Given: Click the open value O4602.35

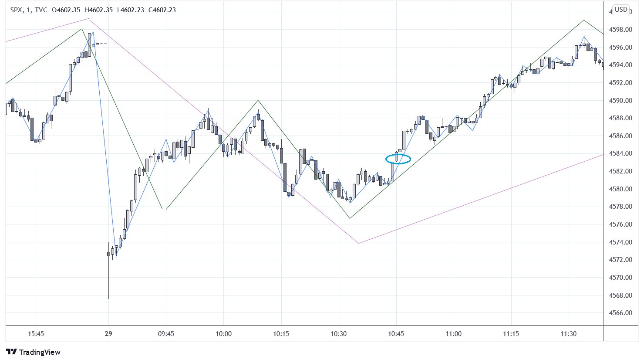Looking at the screenshot, I should click(66, 10).
